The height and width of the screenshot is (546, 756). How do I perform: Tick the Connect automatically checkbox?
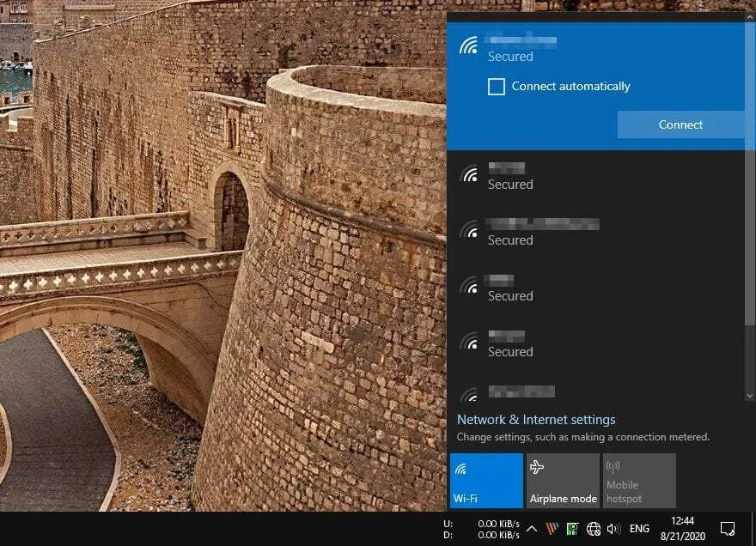tap(497, 87)
